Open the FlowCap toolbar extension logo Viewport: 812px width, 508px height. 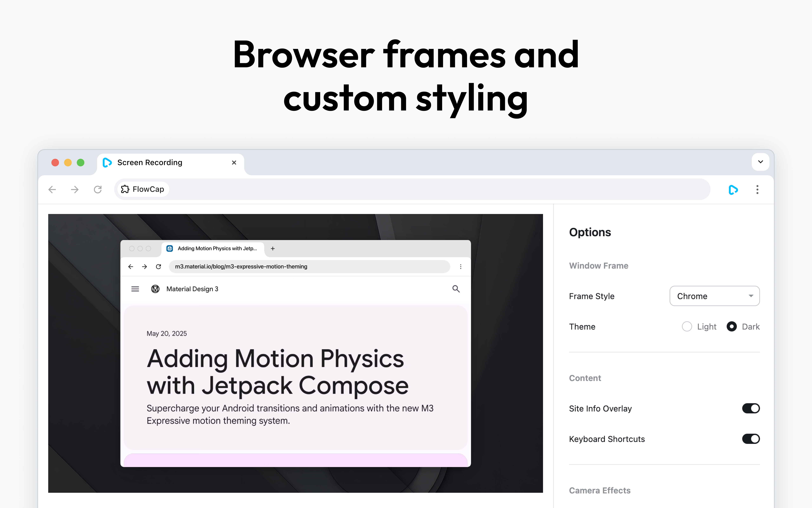[733, 190]
